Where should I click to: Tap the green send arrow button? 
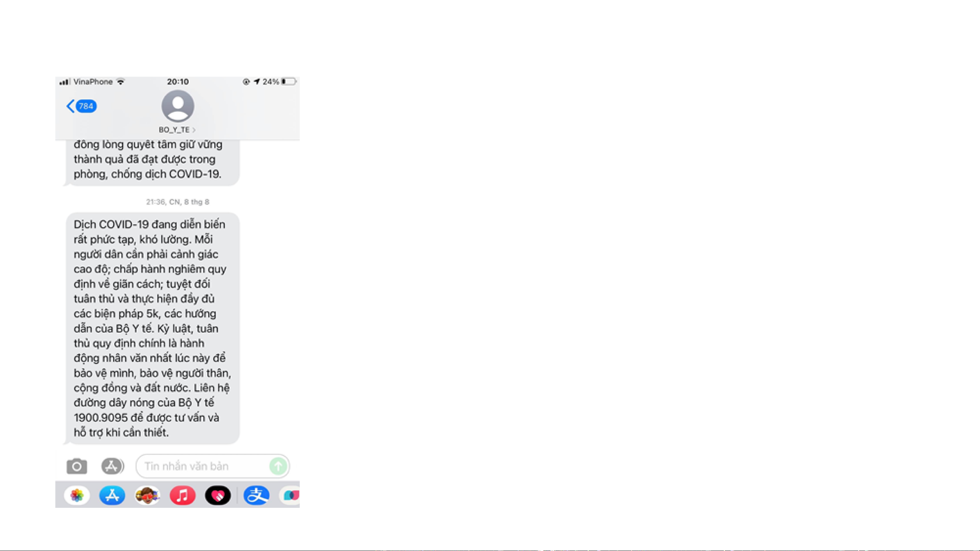(x=278, y=466)
